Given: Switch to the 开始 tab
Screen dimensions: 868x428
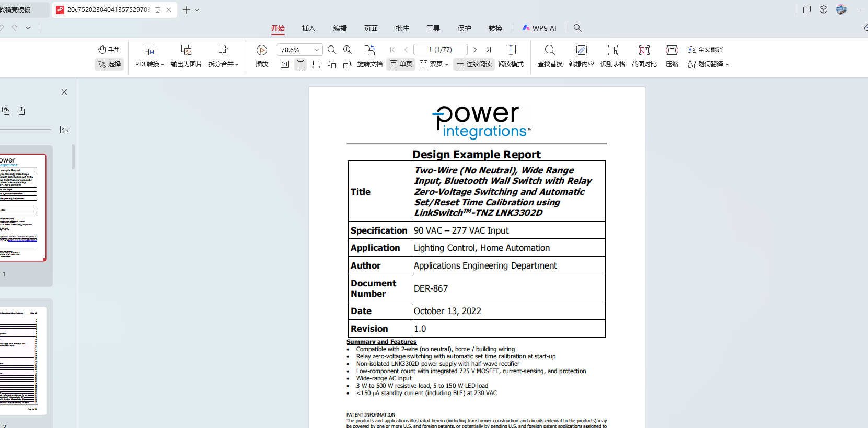Looking at the screenshot, I should pos(278,28).
